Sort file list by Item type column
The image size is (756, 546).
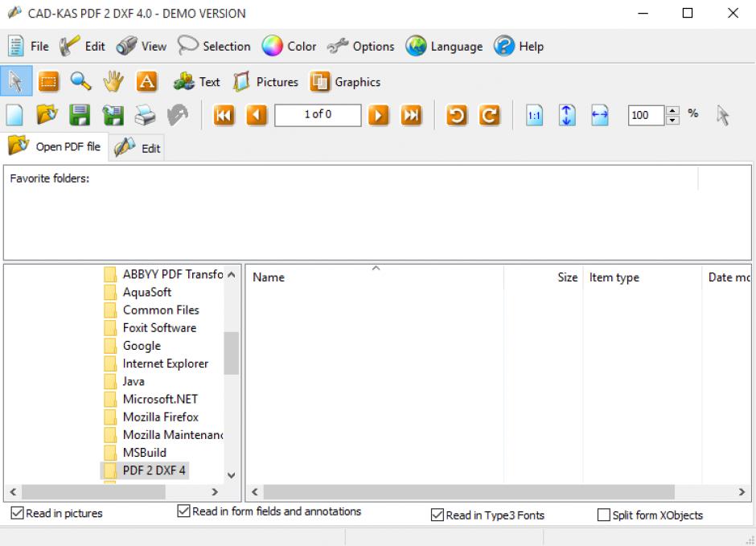tap(643, 277)
